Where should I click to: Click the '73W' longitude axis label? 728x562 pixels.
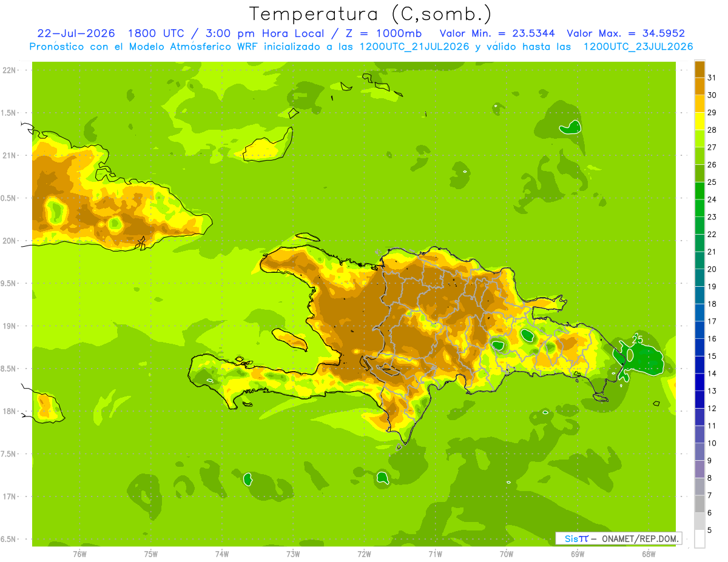293,554
